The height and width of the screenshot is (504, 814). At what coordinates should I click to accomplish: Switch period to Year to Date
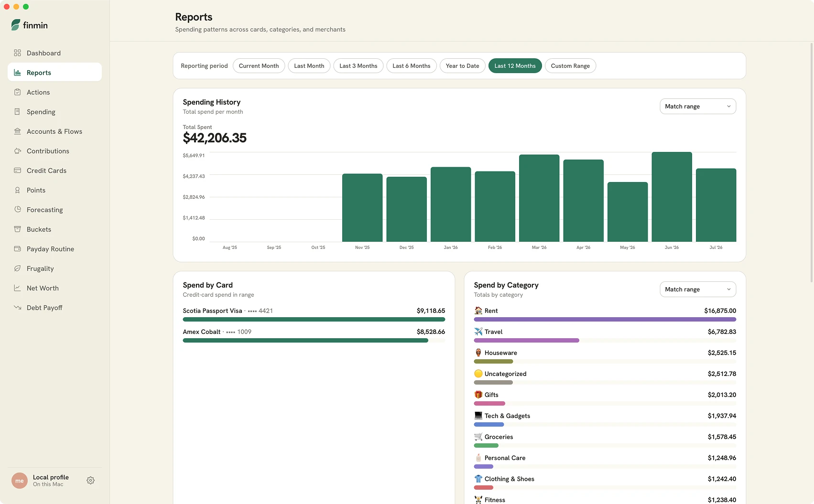click(462, 66)
